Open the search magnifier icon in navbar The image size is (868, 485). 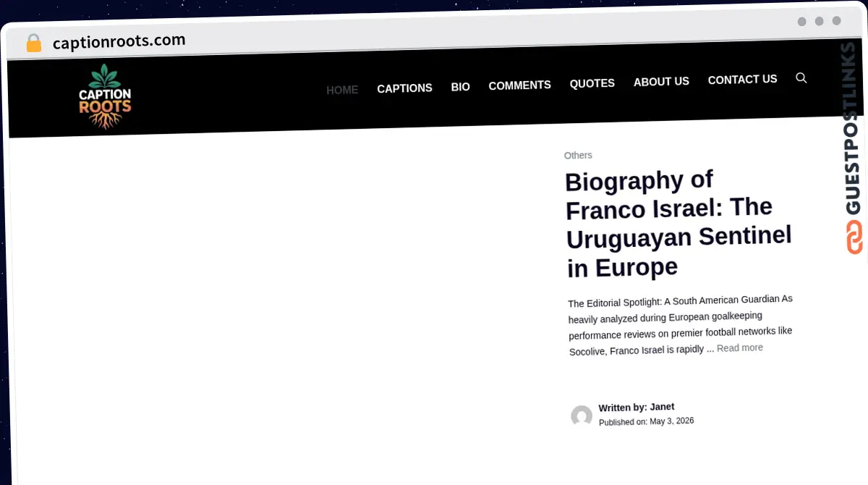click(x=801, y=77)
